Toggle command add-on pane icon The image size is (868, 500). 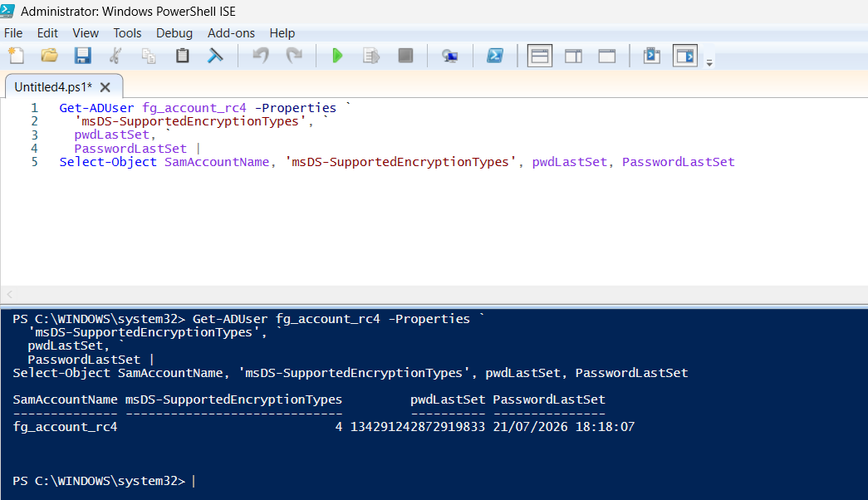(x=684, y=56)
